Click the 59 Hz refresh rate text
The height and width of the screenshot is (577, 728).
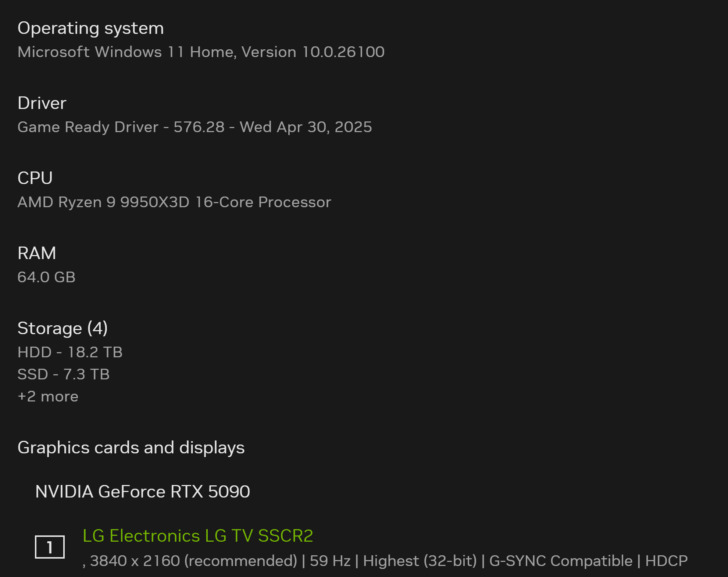pyautogui.click(x=330, y=561)
